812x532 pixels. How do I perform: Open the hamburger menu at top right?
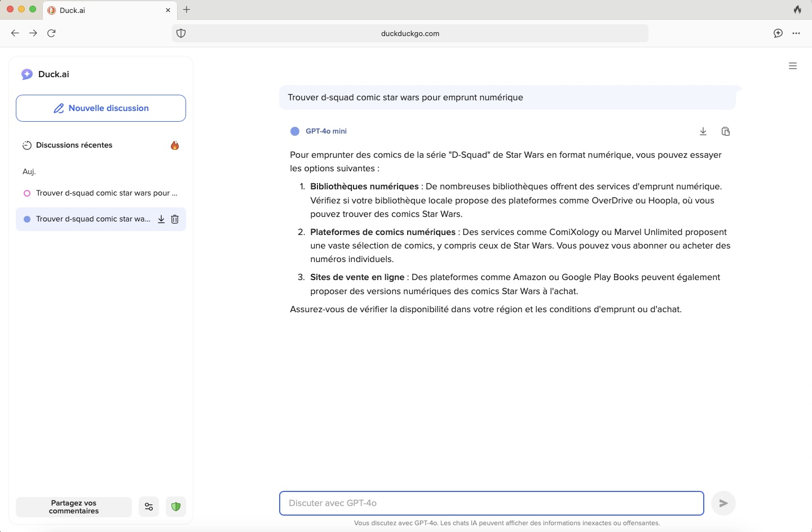pyautogui.click(x=793, y=66)
